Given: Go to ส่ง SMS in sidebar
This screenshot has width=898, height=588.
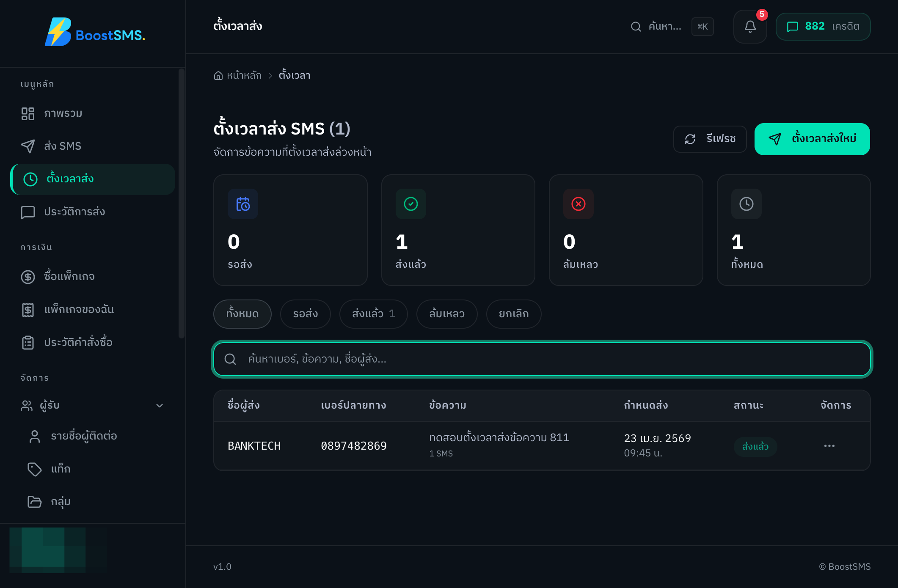Looking at the screenshot, I should (93, 146).
